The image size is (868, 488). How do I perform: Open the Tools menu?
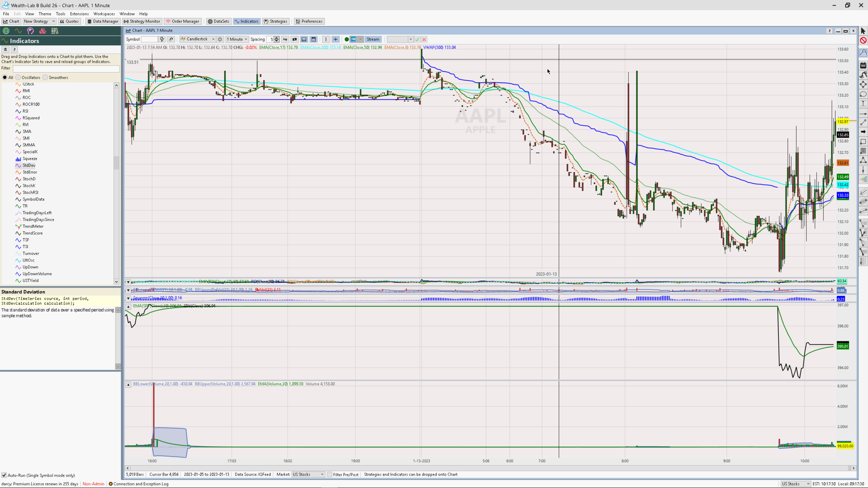tap(61, 14)
